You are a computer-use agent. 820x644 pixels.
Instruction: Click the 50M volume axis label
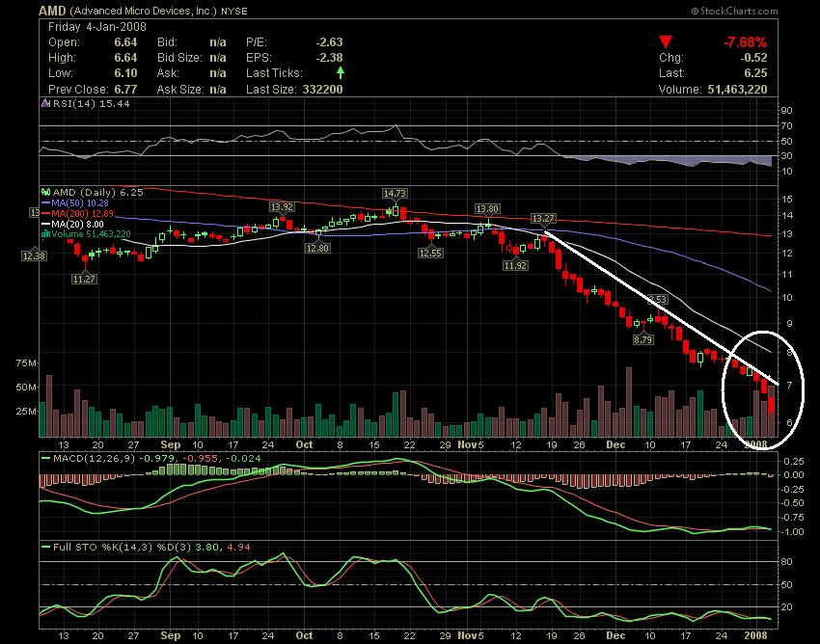click(x=27, y=388)
